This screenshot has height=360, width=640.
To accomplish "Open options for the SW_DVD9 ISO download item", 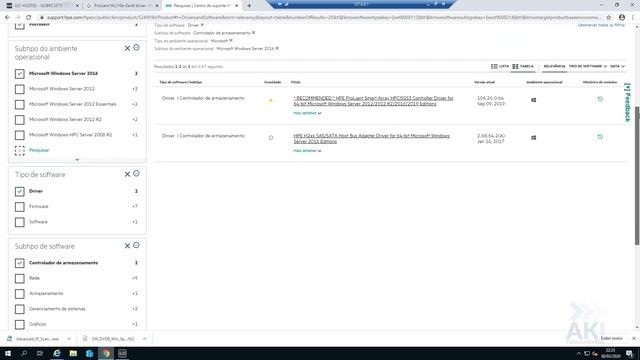I will pyautogui.click(x=144, y=339).
